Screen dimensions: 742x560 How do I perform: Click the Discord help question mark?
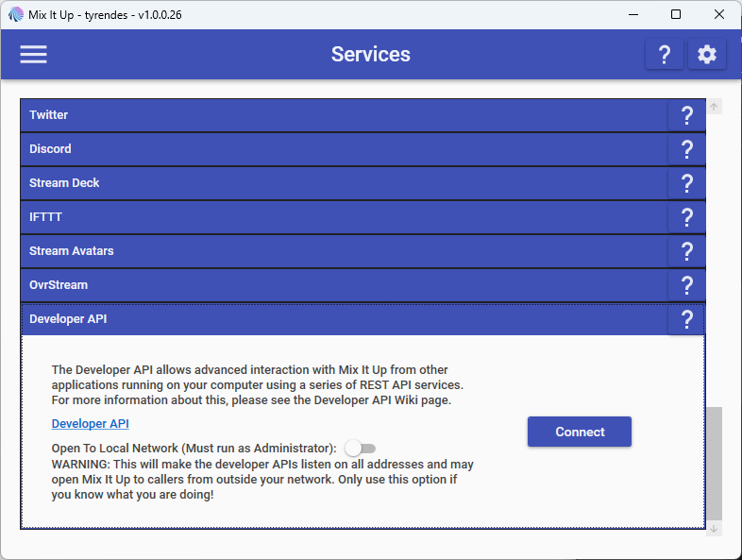pos(686,149)
